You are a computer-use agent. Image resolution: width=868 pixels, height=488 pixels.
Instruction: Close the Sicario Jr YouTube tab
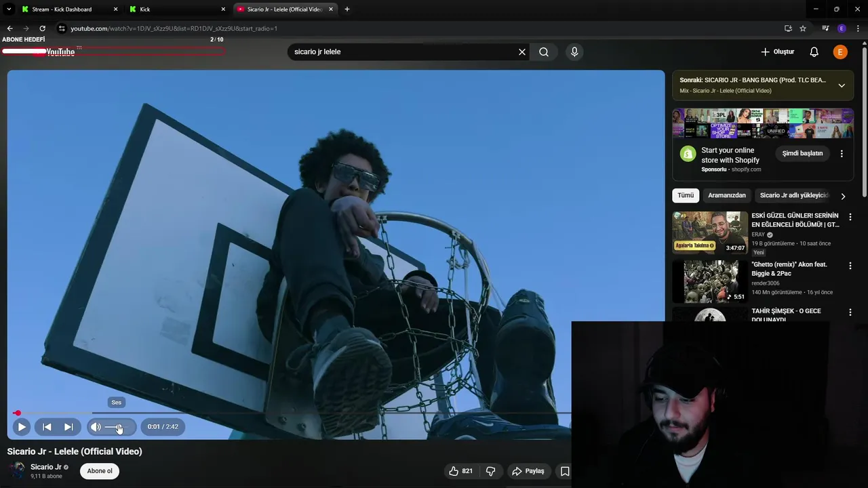coord(331,9)
